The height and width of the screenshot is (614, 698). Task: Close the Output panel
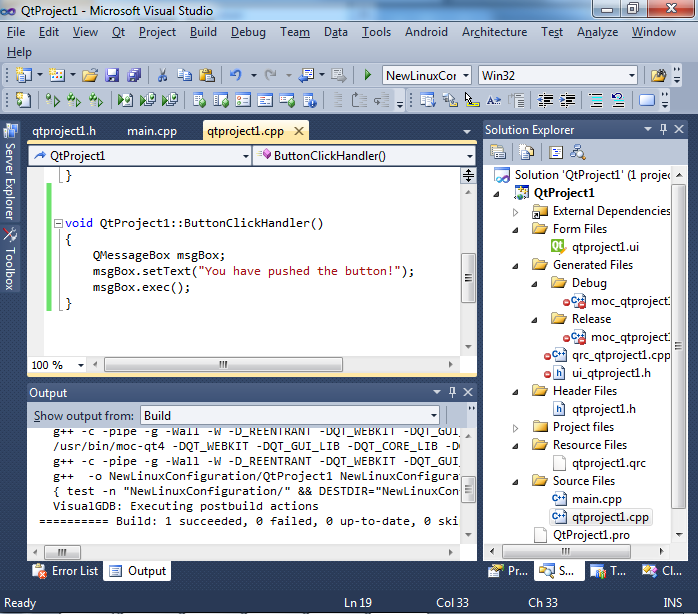[x=468, y=392]
